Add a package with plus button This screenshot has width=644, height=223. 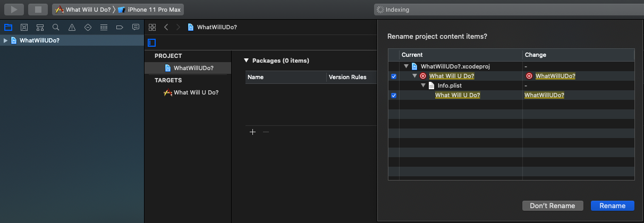click(x=253, y=132)
